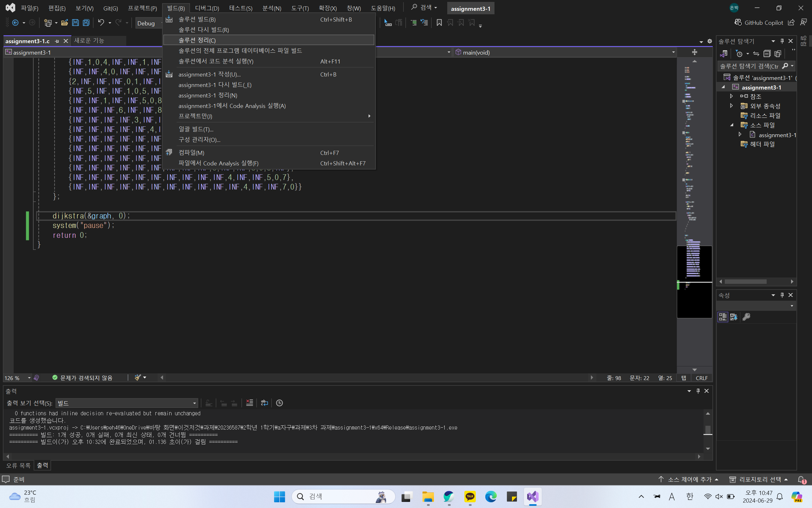Click Sync with Active Document icon

[x=756, y=53]
